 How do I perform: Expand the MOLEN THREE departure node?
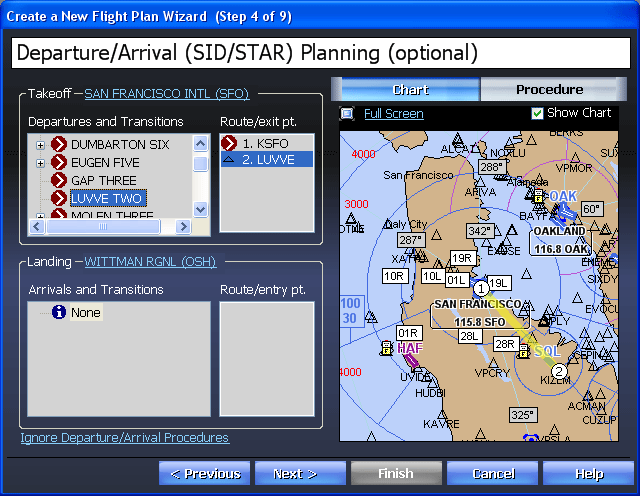pyautogui.click(x=40, y=216)
